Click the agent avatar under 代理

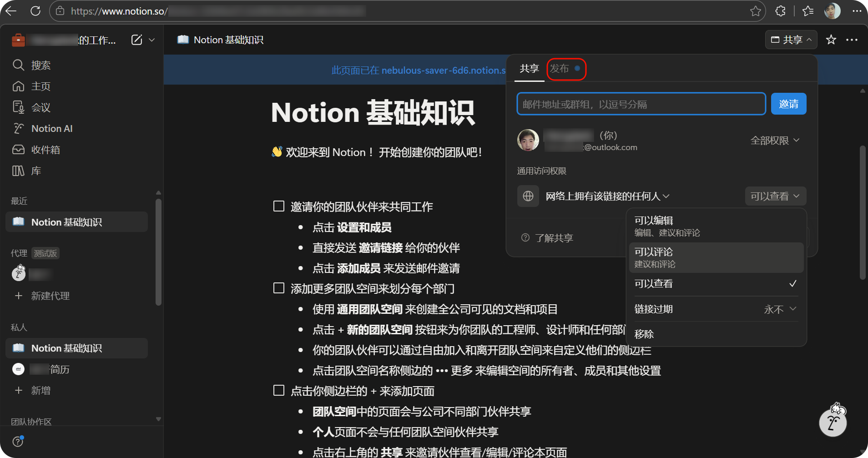pyautogui.click(x=18, y=273)
